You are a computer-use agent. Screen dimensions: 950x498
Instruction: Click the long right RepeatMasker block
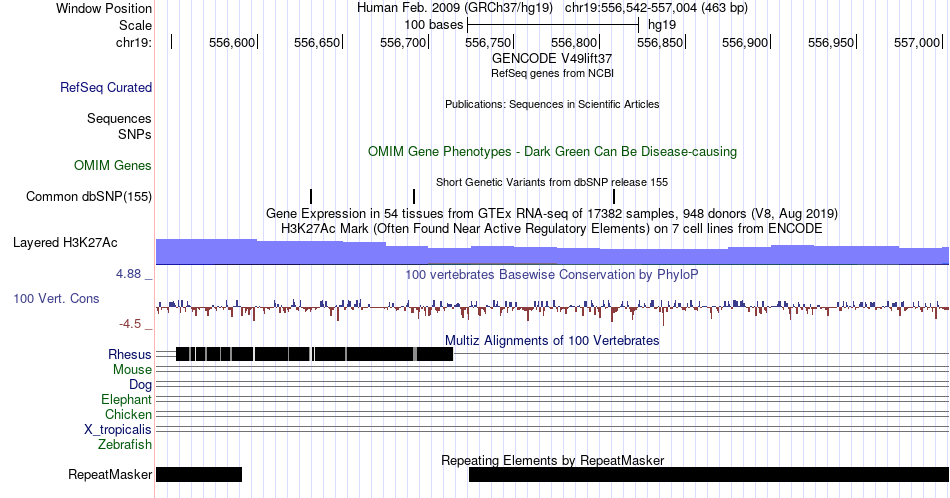click(709, 474)
